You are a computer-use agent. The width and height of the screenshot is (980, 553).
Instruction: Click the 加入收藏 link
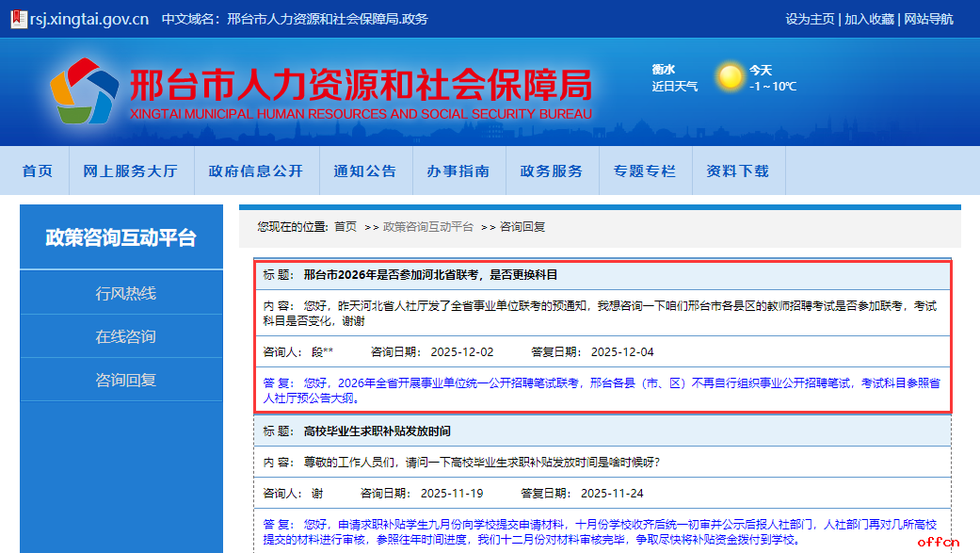(x=869, y=19)
